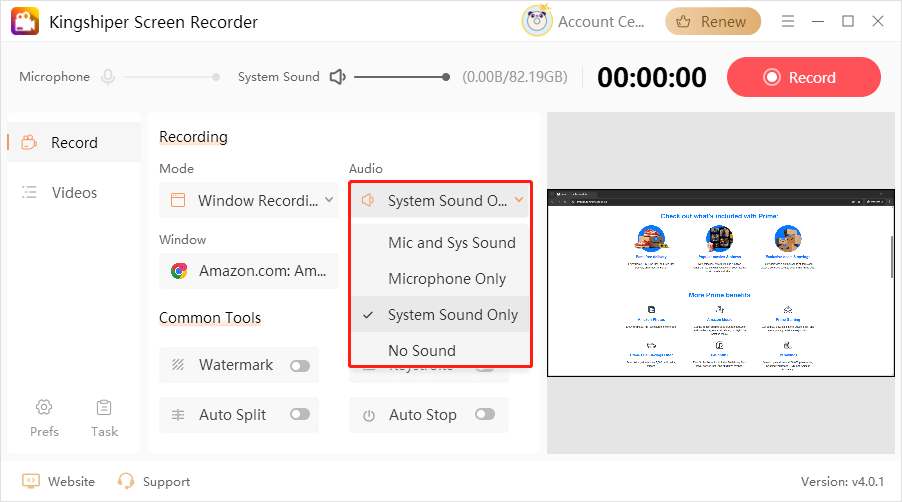Collapse the Audio dropdown System Sound
Viewport: 902px width, 502px height.
(439, 200)
